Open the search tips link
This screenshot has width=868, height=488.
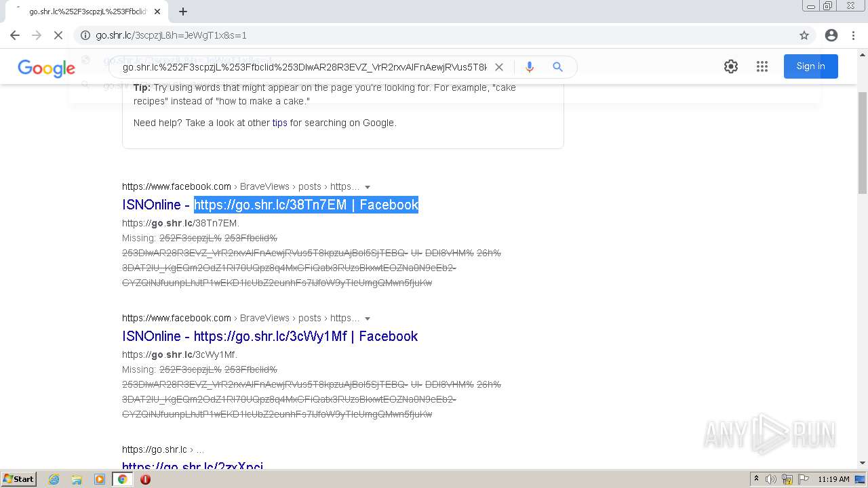(279, 123)
